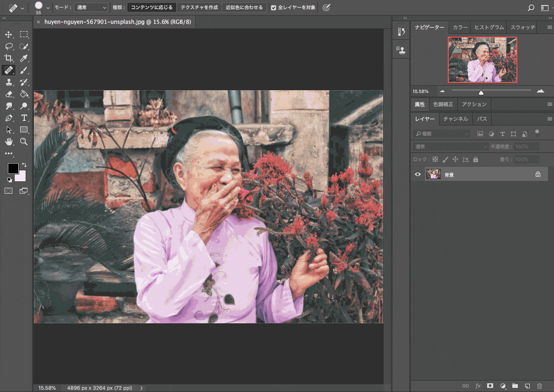Select the Zoom magnifier tool
The height and width of the screenshot is (392, 554).
24,142
